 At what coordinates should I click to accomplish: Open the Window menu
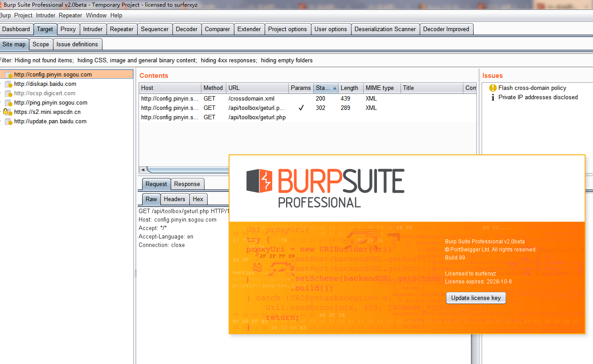pyautogui.click(x=96, y=15)
